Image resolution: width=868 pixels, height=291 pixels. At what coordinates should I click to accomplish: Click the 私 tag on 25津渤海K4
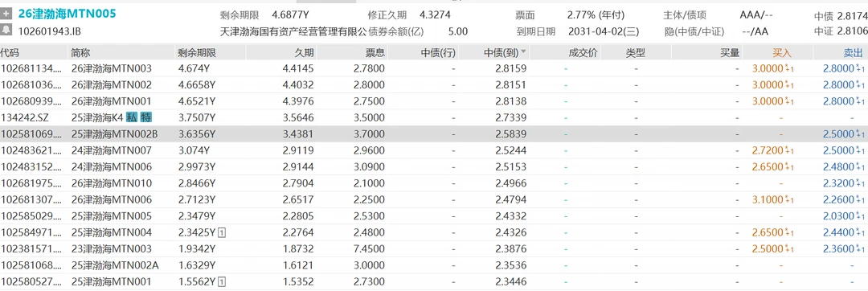click(x=131, y=118)
